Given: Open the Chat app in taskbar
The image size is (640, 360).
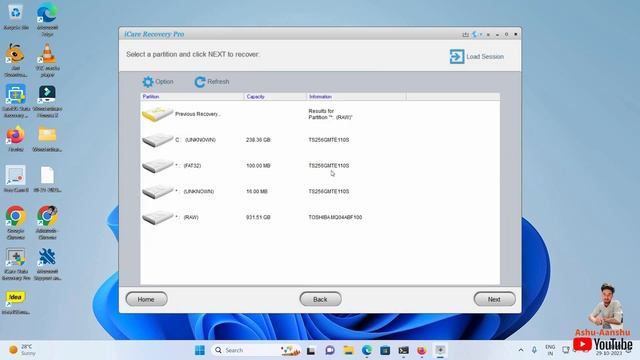Looking at the screenshot, I should (330, 350).
